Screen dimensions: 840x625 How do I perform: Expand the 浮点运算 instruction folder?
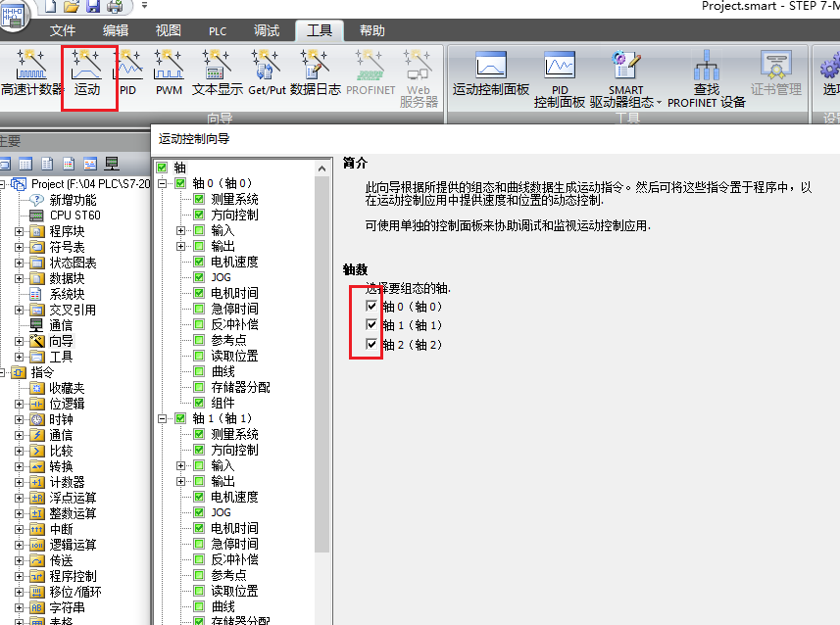(20, 498)
